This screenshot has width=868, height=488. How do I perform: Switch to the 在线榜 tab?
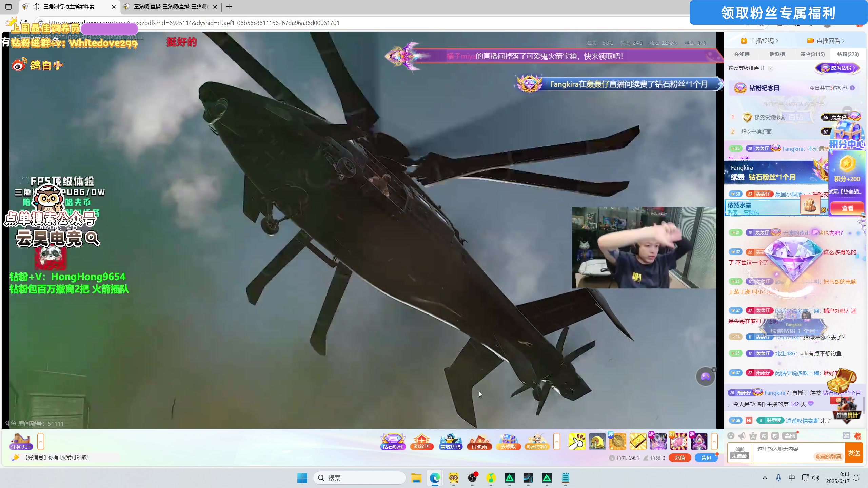click(x=742, y=54)
